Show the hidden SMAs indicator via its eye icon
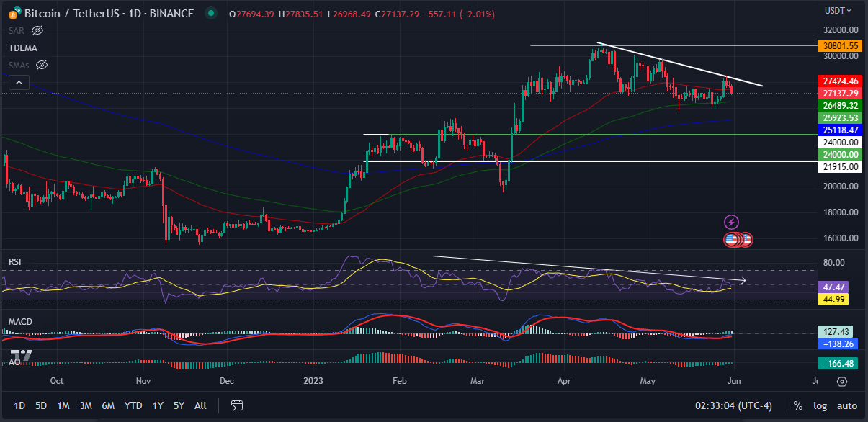 pyautogui.click(x=41, y=65)
